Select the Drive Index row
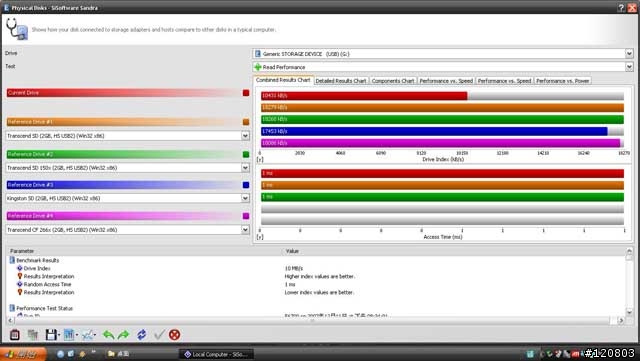Viewport: 640px width, 361px height. [x=316, y=268]
